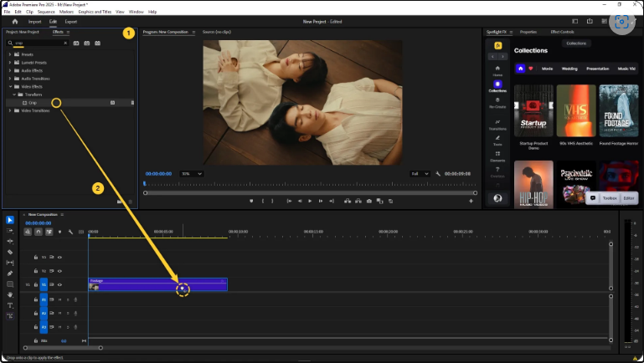Open the playback resolution Full dropdown
The height and width of the screenshot is (363, 644).
point(420,174)
